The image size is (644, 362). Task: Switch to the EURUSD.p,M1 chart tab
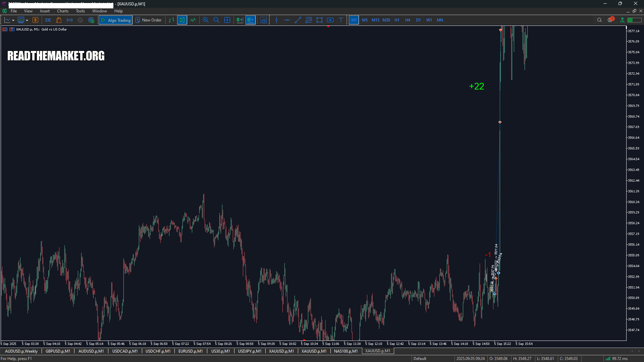click(x=190, y=351)
